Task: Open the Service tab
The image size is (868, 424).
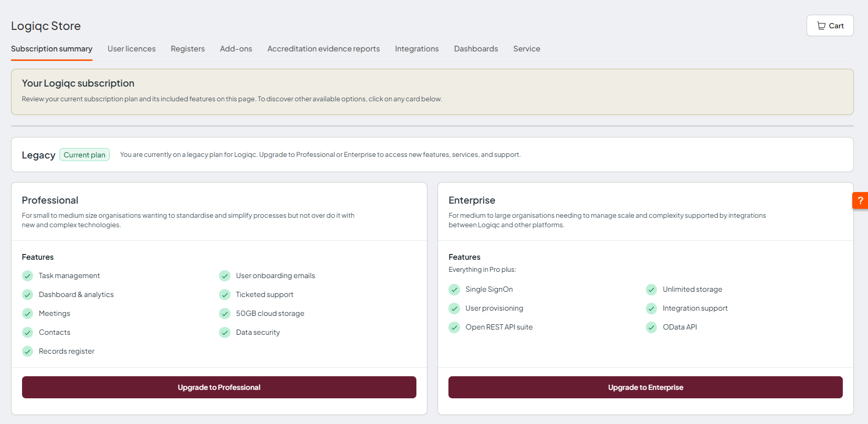Action: (527, 49)
